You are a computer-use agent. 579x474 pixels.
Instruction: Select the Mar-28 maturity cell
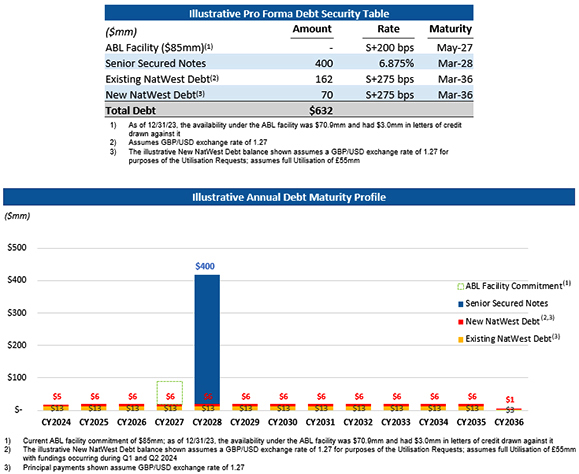pyautogui.click(x=455, y=63)
